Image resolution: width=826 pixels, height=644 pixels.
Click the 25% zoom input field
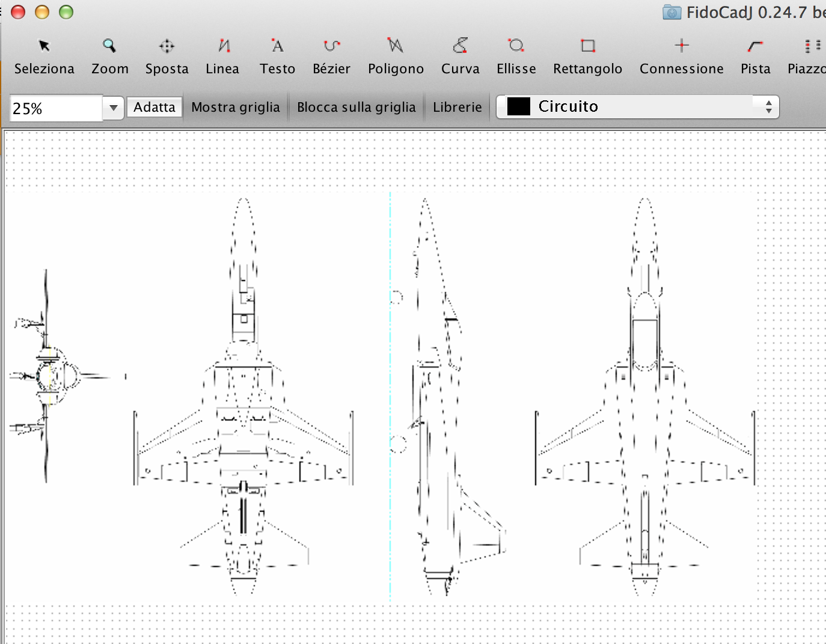click(x=56, y=108)
